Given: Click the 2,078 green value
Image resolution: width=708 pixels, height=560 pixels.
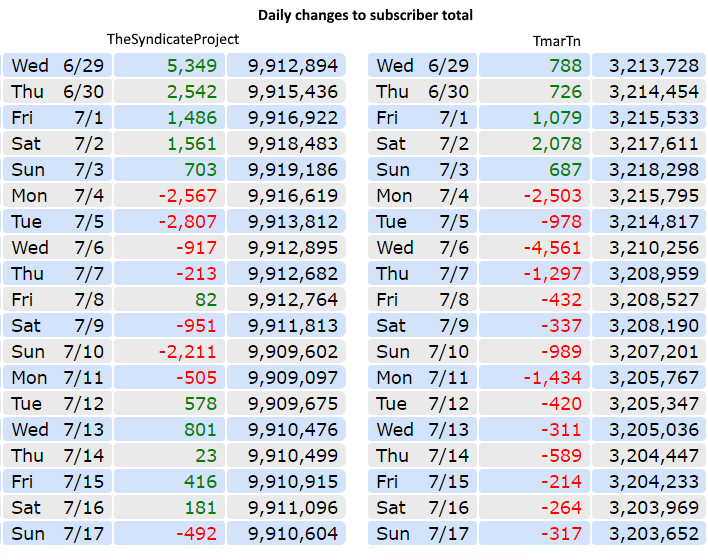Looking at the screenshot, I should tap(557, 144).
